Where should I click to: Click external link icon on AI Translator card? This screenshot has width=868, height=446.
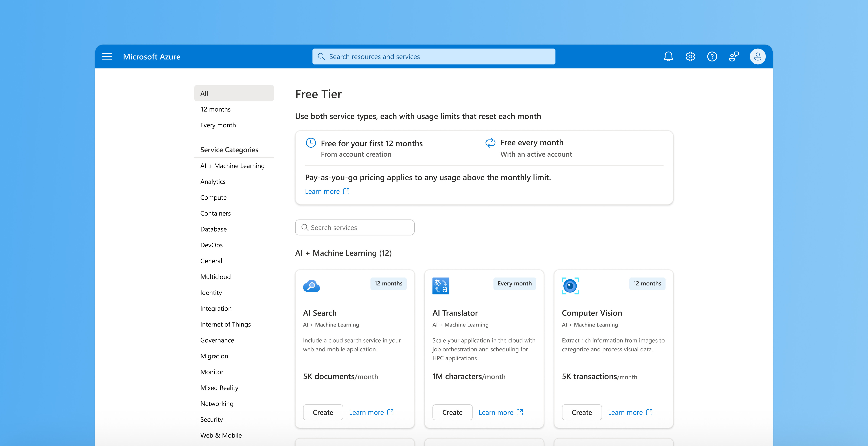tap(520, 412)
